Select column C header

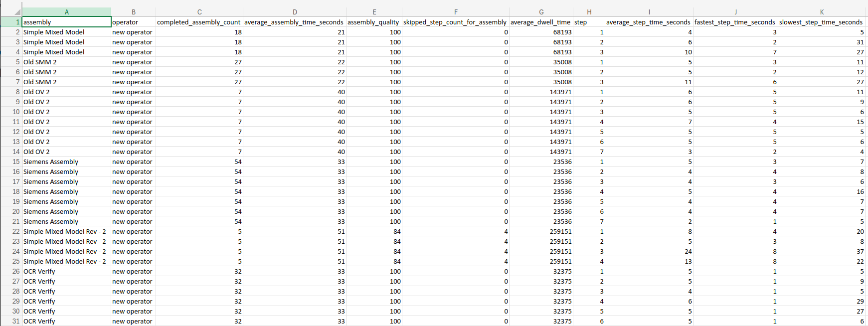click(199, 12)
